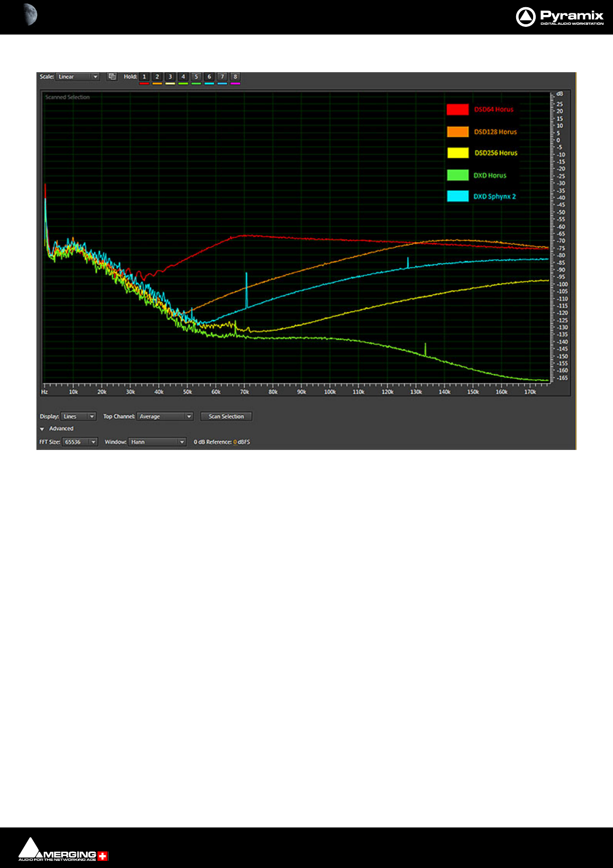The width and height of the screenshot is (613, 868).
Task: Open the FFT Size dropdown showing 65536
Action: tap(80, 442)
